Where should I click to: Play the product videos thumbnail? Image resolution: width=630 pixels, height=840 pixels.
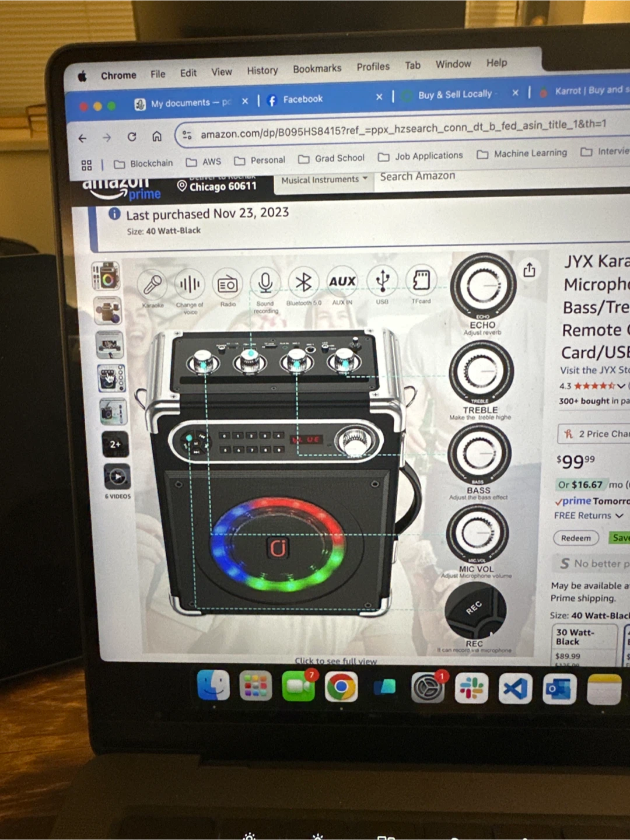coord(117,477)
